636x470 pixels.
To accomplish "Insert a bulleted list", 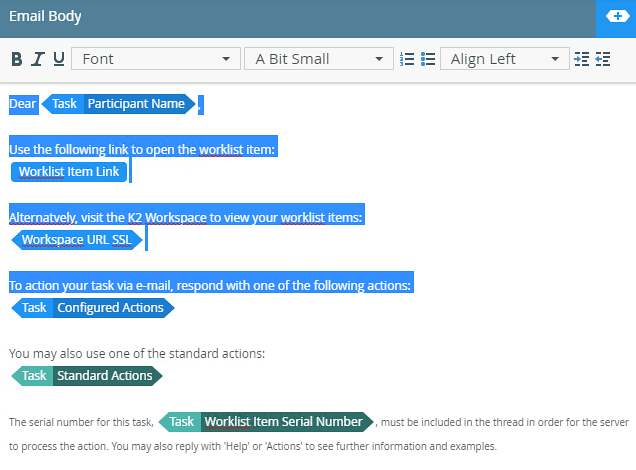I will 428,59.
